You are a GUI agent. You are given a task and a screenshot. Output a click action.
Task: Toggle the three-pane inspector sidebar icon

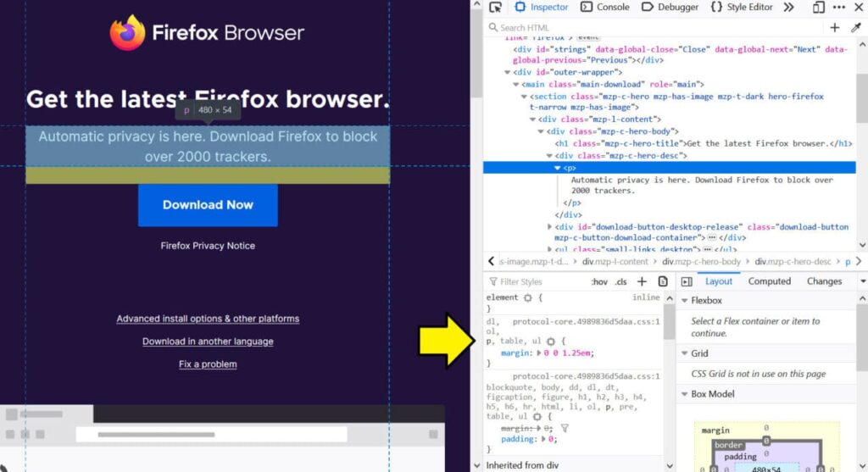(687, 281)
